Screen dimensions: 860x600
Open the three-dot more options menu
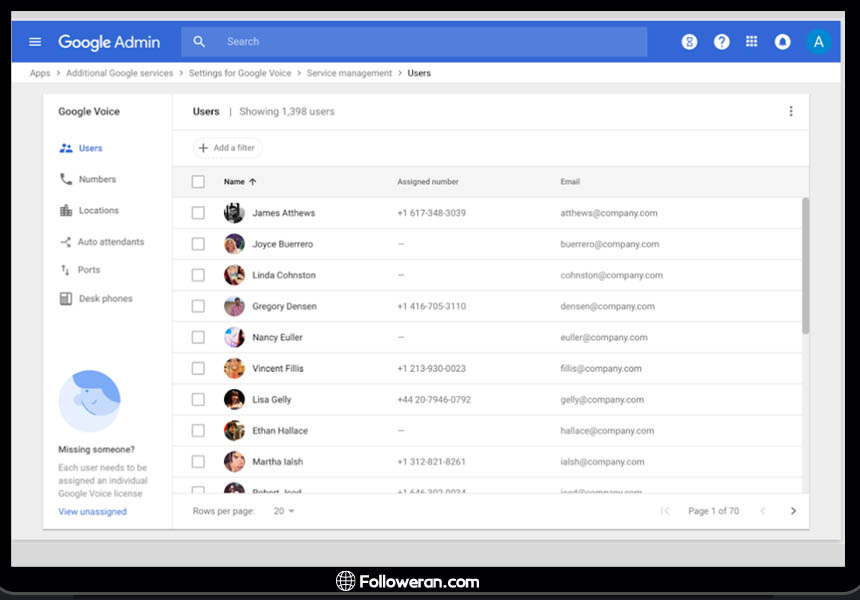point(791,112)
